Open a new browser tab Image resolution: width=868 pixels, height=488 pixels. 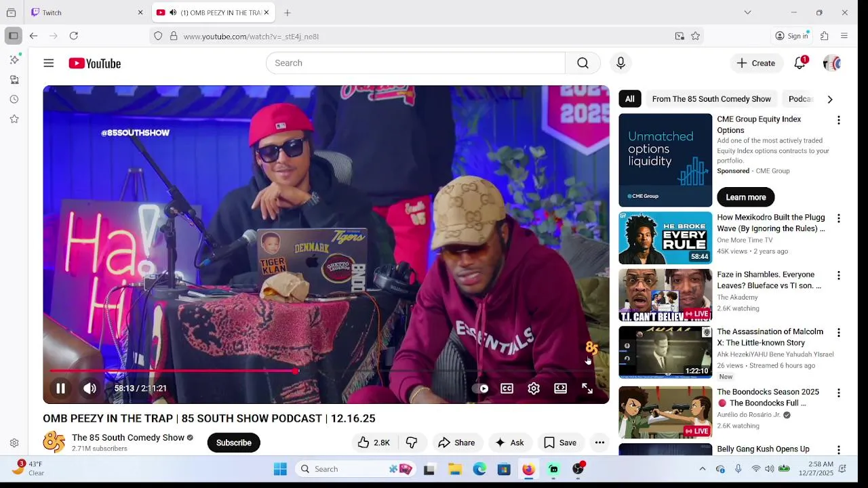point(288,12)
